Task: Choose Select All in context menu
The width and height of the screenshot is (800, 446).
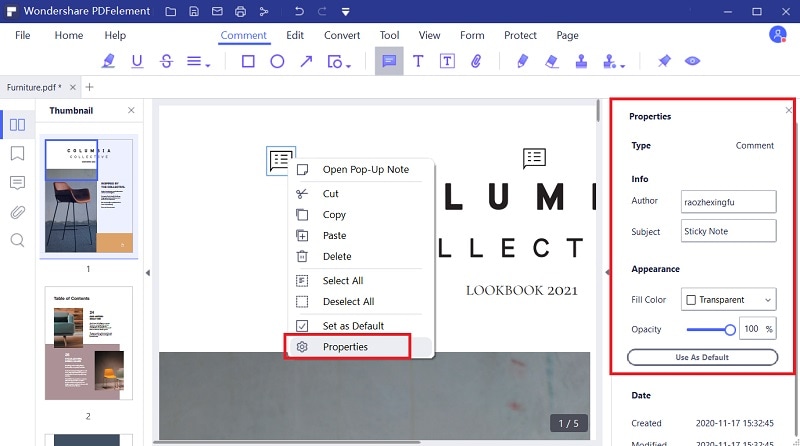Action: click(x=360, y=281)
